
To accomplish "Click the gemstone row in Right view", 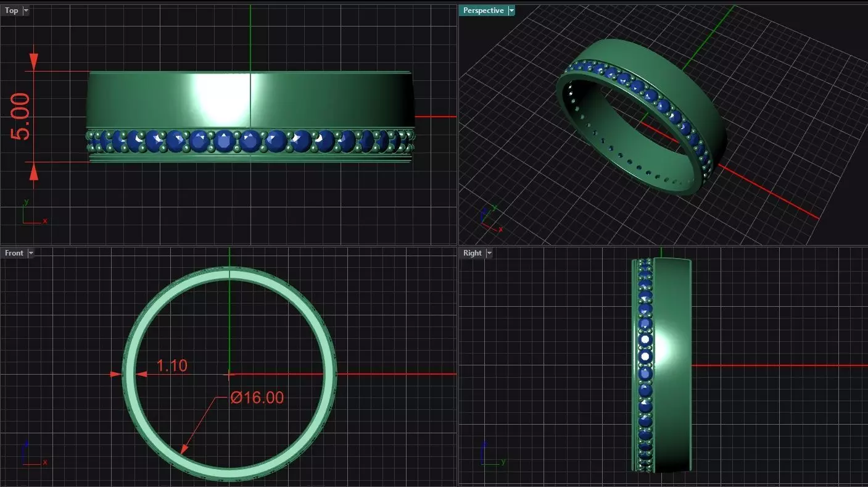I will click(x=645, y=365).
